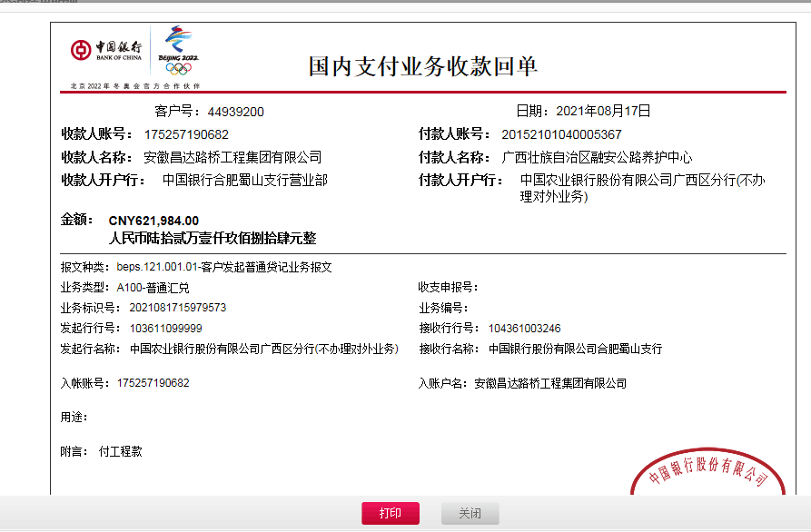This screenshot has width=811, height=532.
Task: Click the receiving bank number 104361003246
Action: (x=524, y=329)
